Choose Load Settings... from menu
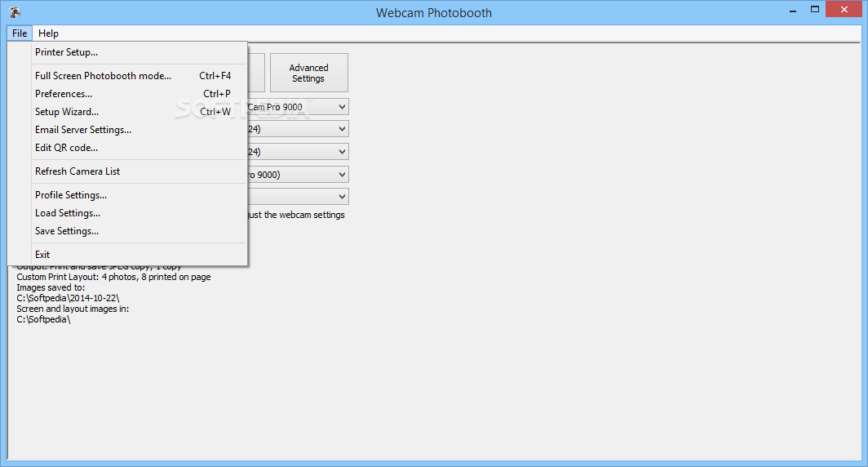This screenshot has height=467, width=868. pos(139,213)
